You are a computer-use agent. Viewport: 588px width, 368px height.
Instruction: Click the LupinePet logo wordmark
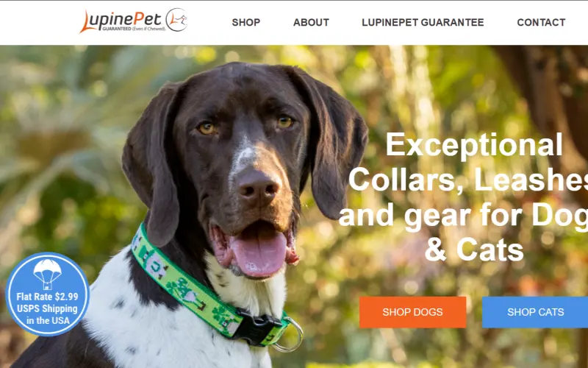121,21
